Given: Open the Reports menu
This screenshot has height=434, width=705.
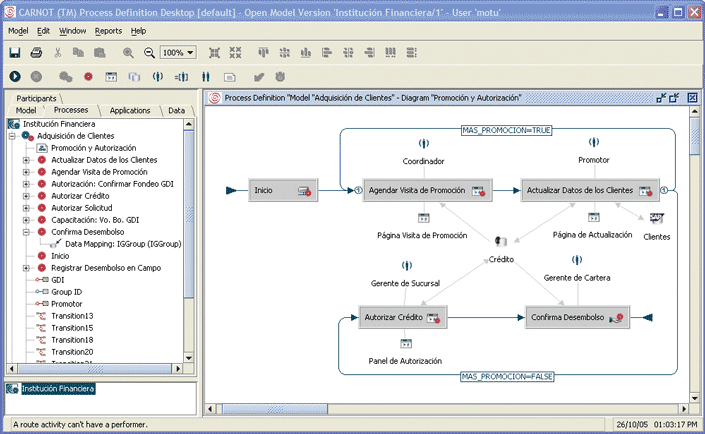Looking at the screenshot, I should point(108,31).
